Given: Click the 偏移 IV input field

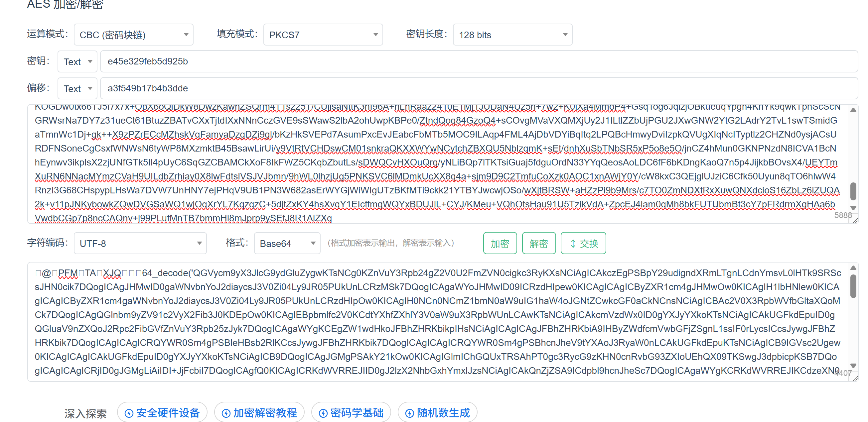Looking at the screenshot, I should (x=479, y=88).
